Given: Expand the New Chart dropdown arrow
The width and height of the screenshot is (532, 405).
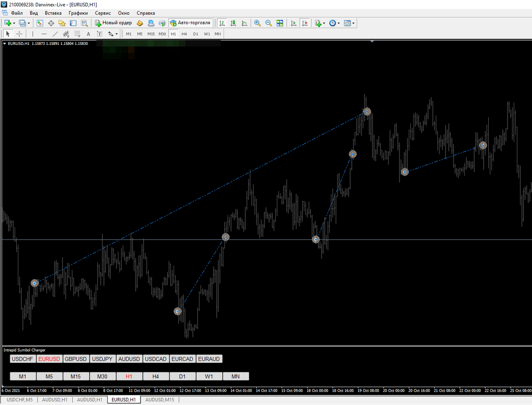Looking at the screenshot, I should pos(14,23).
